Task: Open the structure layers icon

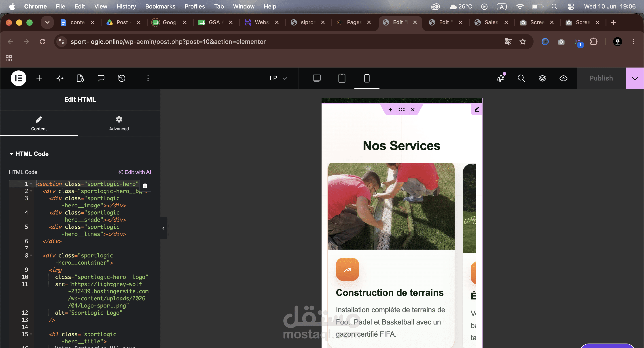Action: click(x=542, y=78)
